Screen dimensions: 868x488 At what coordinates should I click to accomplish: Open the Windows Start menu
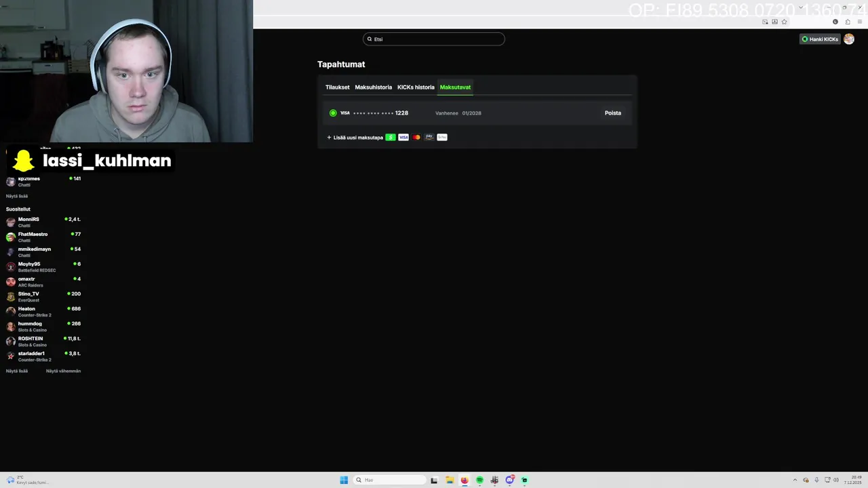click(x=344, y=480)
